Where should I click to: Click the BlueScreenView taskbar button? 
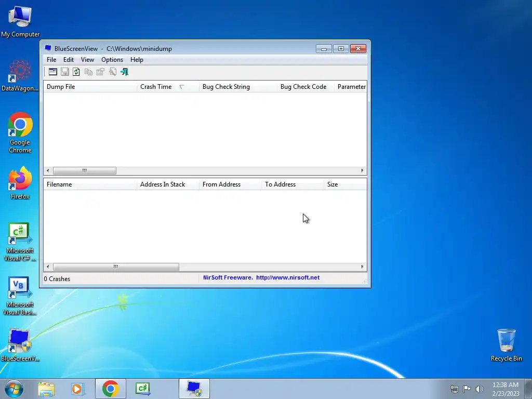pos(194,389)
